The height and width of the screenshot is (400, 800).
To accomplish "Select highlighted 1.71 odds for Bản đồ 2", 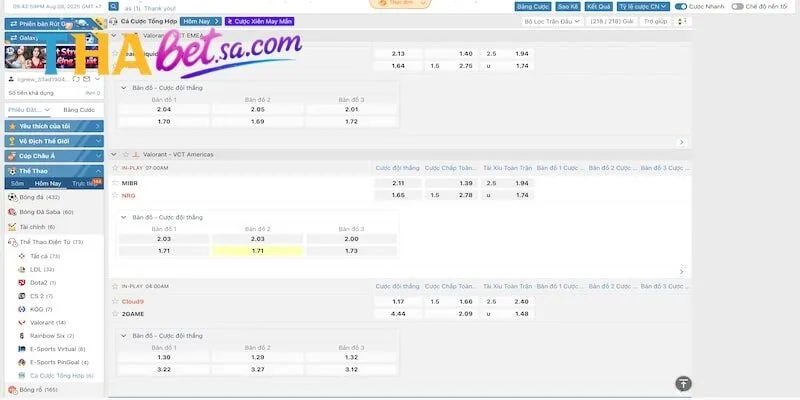I will [x=257, y=250].
